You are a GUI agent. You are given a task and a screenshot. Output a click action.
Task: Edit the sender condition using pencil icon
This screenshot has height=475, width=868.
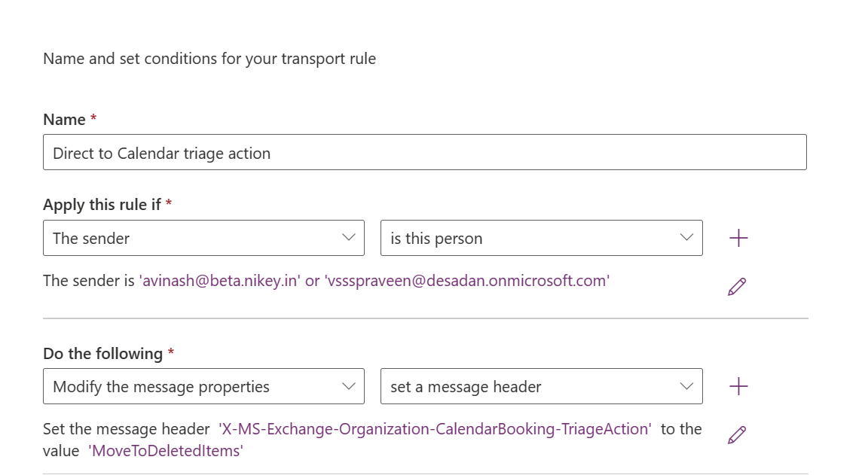(737, 287)
